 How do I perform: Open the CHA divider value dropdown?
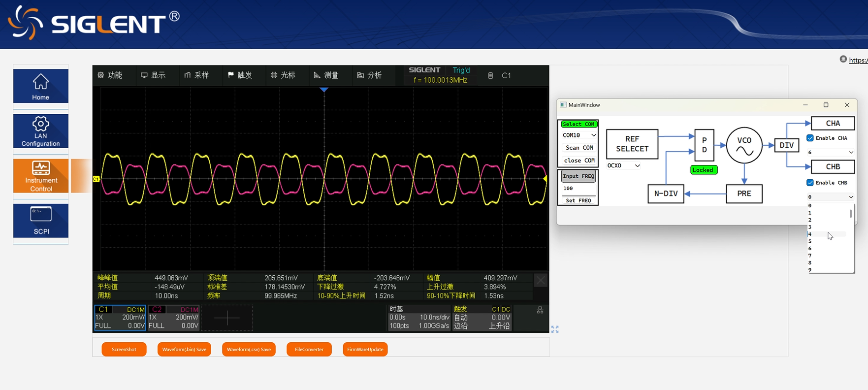831,152
